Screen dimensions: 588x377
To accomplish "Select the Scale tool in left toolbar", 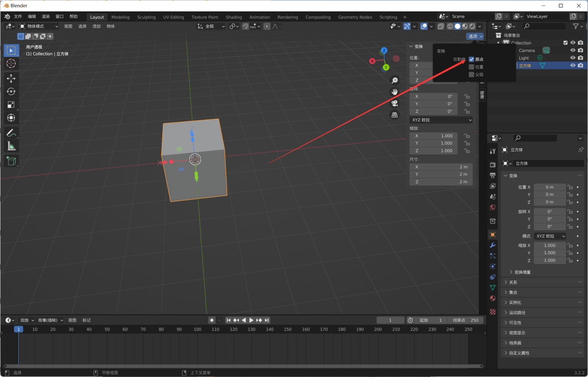I will (11, 105).
